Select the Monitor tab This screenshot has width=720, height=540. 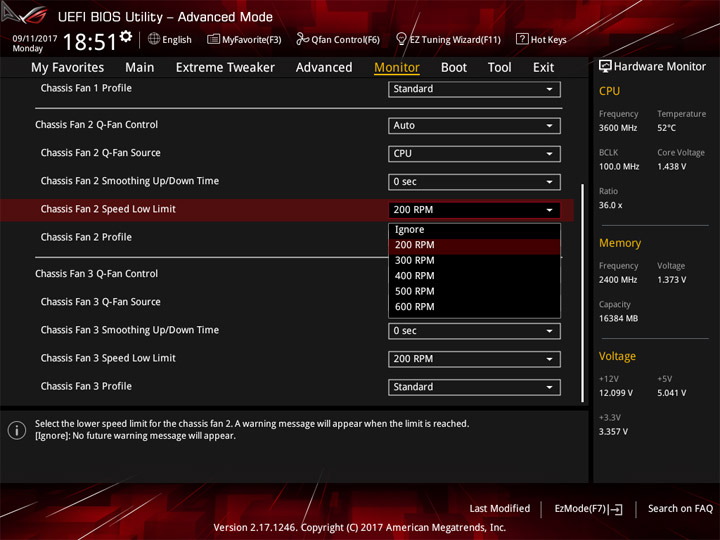click(x=397, y=68)
